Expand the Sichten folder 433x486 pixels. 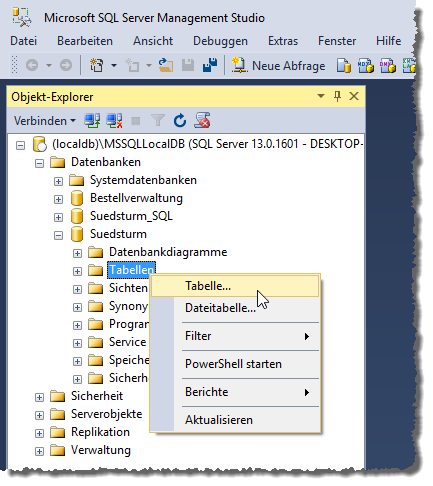[x=77, y=289]
